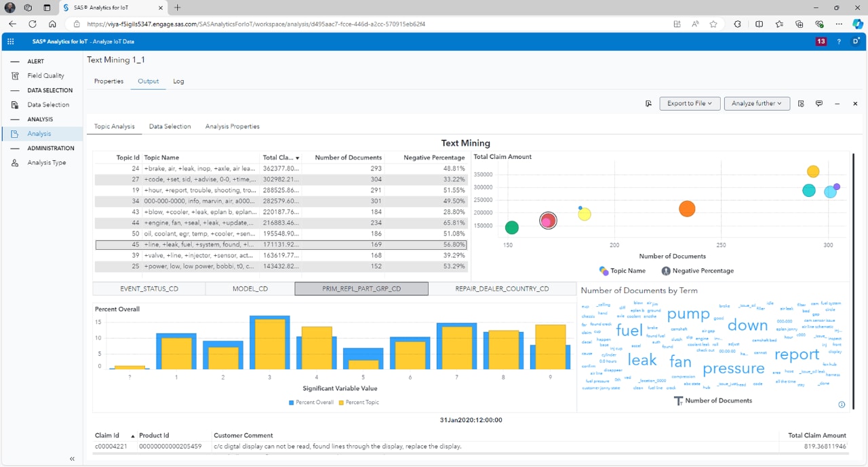Click the yellow bubble at the top right

pyautogui.click(x=813, y=172)
